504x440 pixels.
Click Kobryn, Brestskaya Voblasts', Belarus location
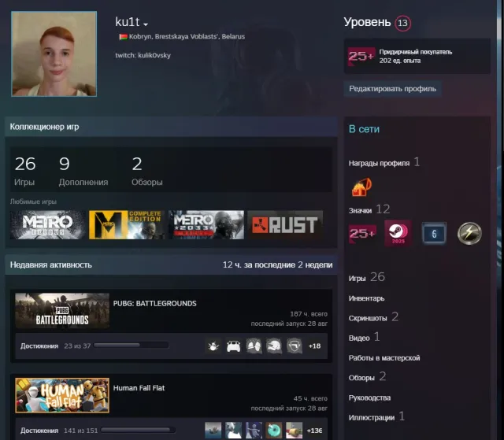coord(187,37)
